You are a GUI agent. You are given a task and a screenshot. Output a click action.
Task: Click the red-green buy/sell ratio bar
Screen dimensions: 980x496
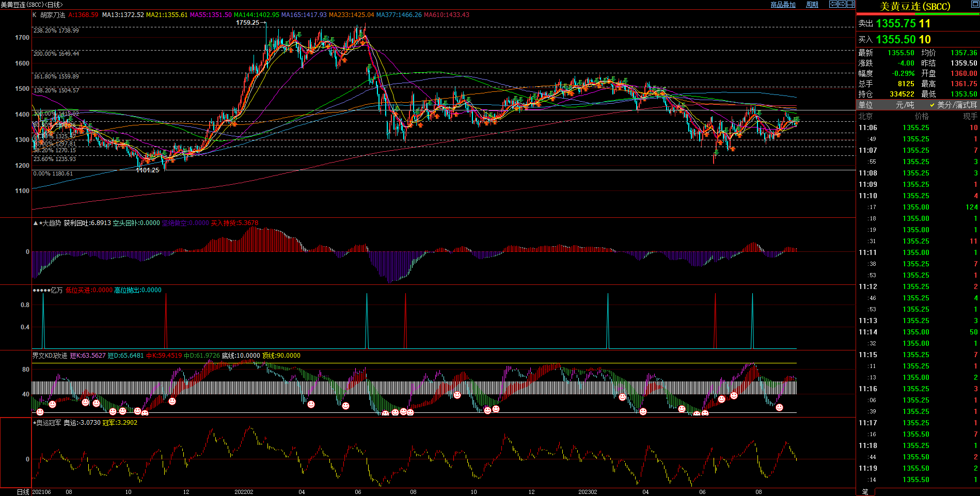point(918,14)
